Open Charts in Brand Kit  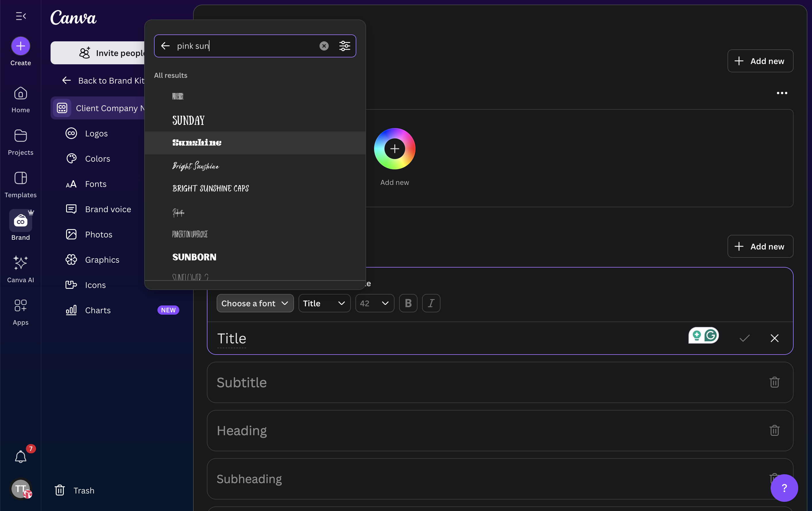coord(97,310)
